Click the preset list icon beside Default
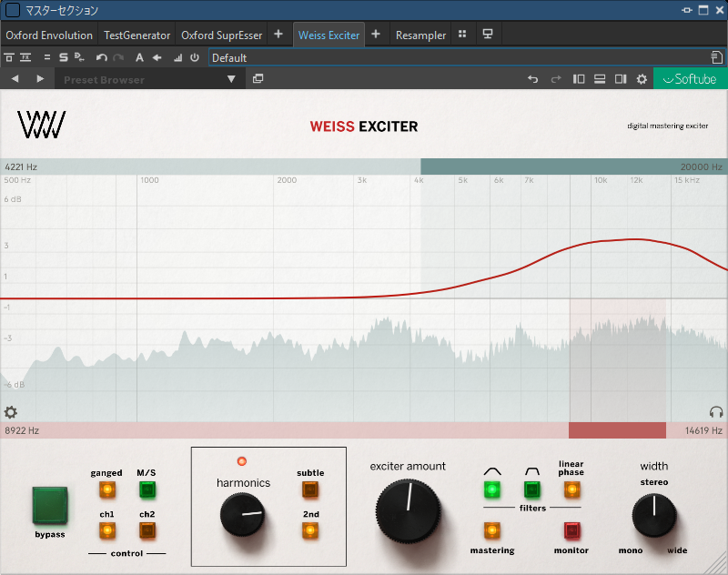Viewport: 728px width, 575px height. pyautogui.click(x=717, y=57)
